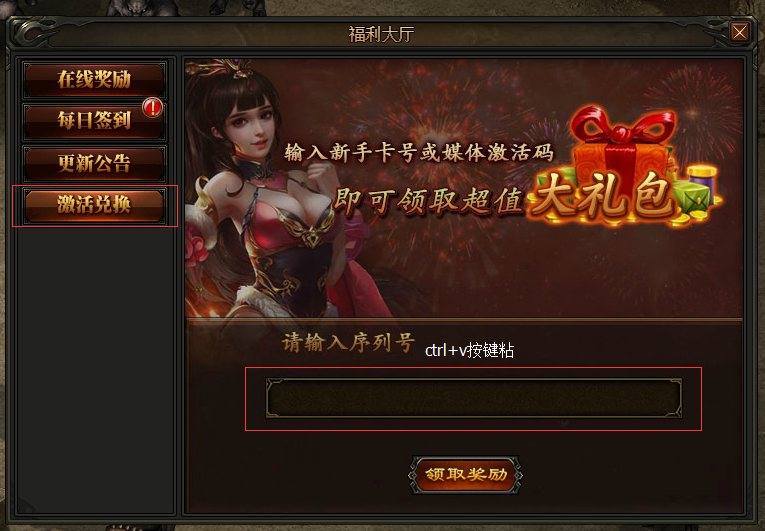Viewport: 765px width, 531px height.
Task: Click the green gift box icon
Action: click(x=692, y=199)
